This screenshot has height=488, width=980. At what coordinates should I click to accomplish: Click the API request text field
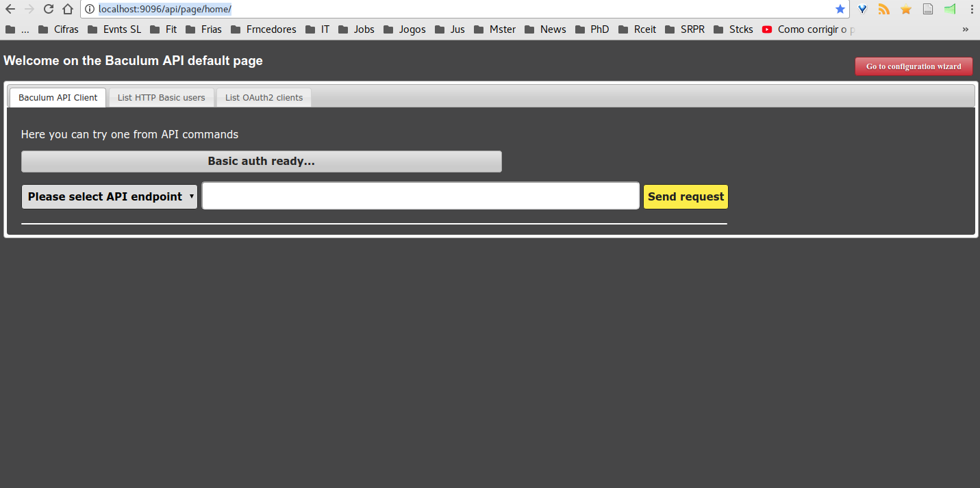tap(420, 196)
